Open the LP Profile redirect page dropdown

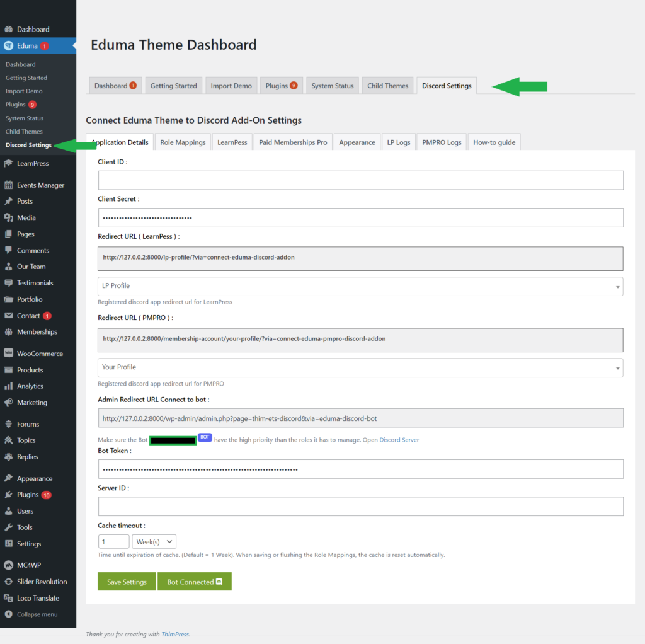tap(360, 286)
